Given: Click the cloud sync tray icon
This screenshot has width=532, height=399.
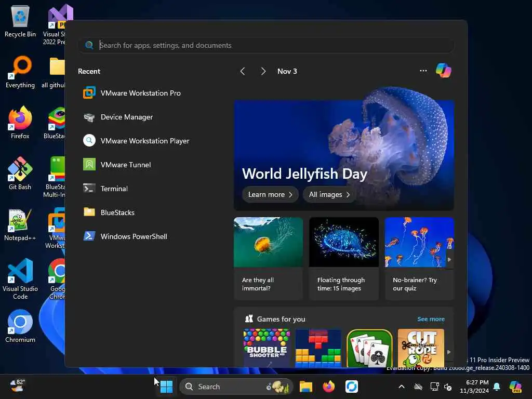Looking at the screenshot, I should pos(418,387).
